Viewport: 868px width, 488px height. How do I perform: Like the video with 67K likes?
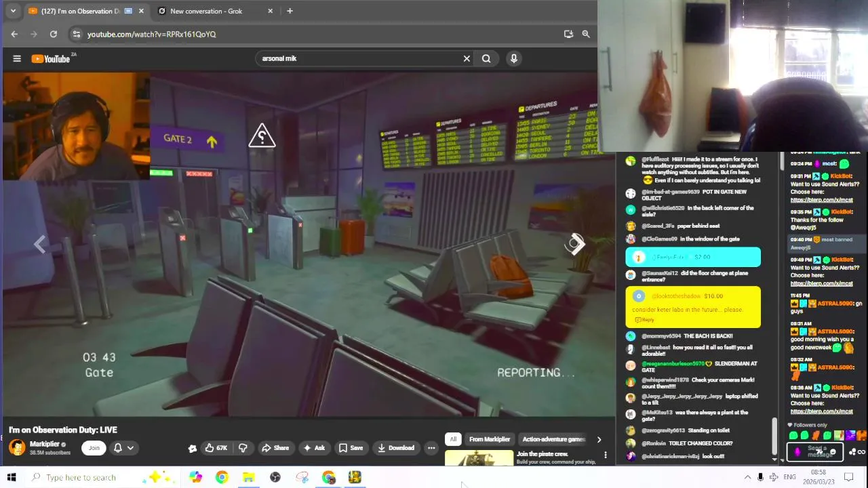point(216,447)
